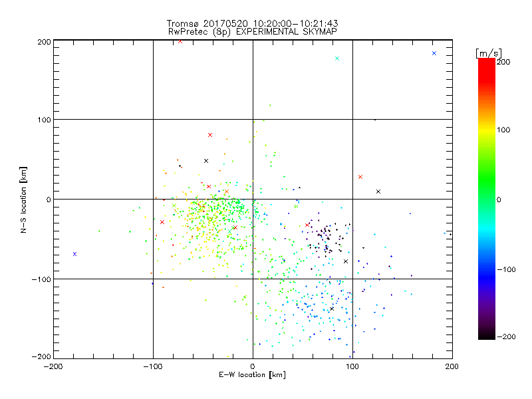The image size is (532, 399).
Task: Click the colorbar '-100' tick label
Action: pos(506,269)
